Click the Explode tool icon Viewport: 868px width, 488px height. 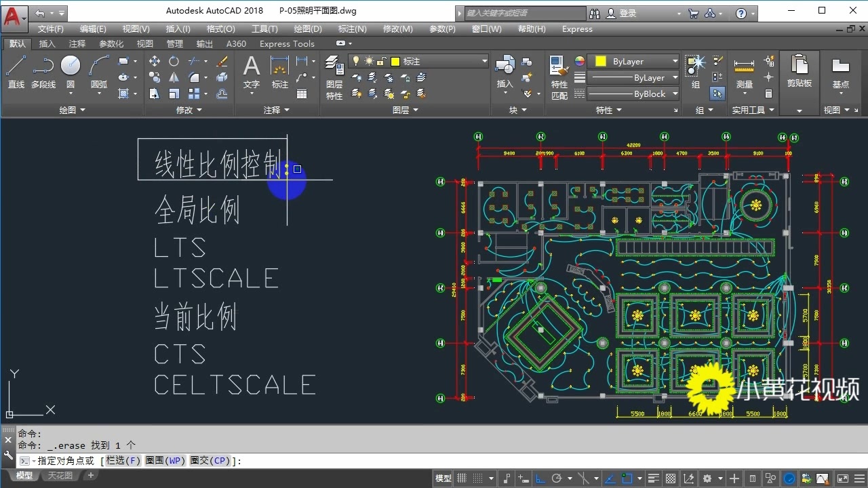(222, 77)
